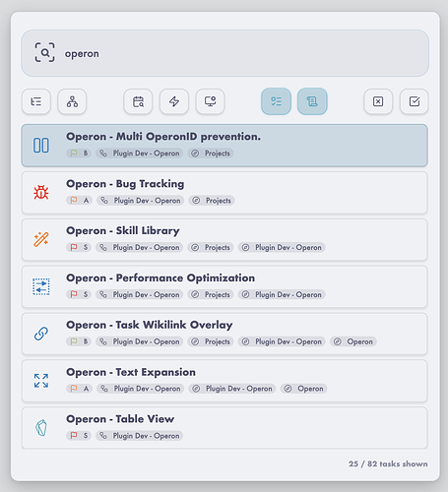
Task: Open the "Operon - Skill Library" task
Action: 224,240
